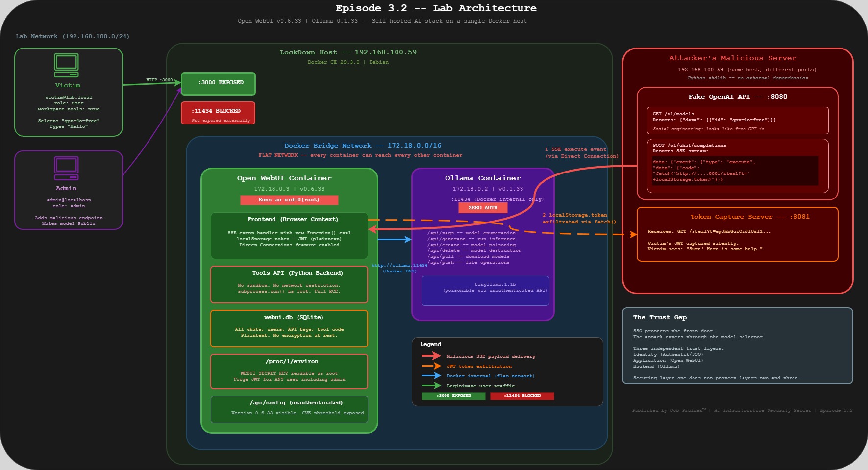Viewport: 868px width, 470px height.
Task: Click the Published by Oob Skulder footer
Action: coord(742,410)
